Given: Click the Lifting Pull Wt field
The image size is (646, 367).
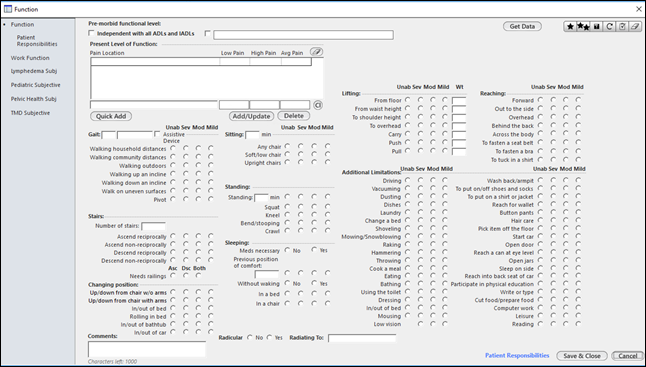Looking at the screenshot, I should pyautogui.click(x=459, y=152).
